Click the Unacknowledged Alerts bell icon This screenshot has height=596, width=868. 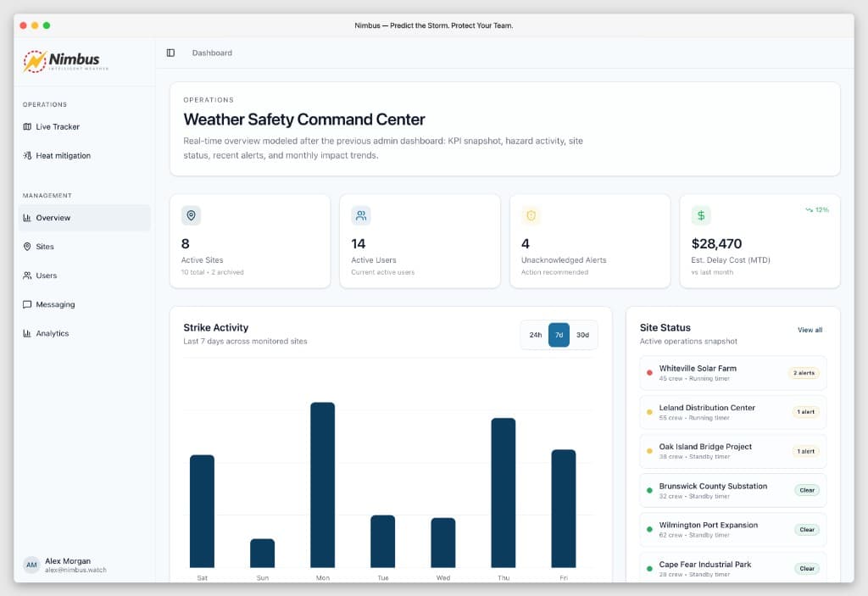(531, 215)
